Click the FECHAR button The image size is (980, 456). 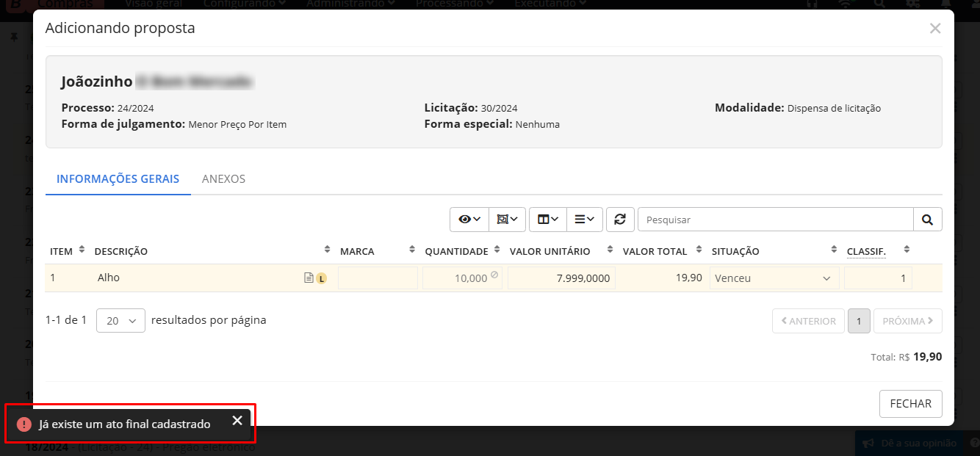click(x=911, y=404)
